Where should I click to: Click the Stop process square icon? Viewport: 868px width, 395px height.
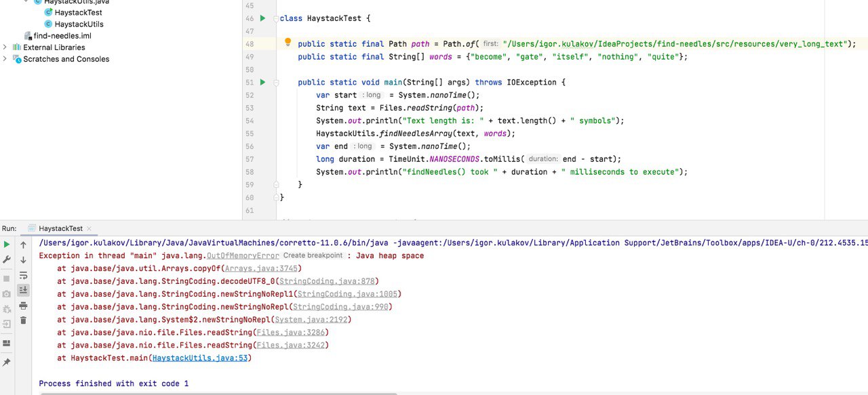[7, 278]
